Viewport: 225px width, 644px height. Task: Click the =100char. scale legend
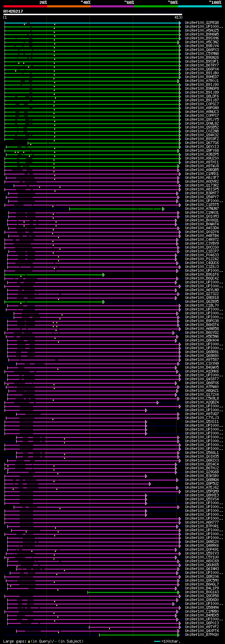click(167, 641)
